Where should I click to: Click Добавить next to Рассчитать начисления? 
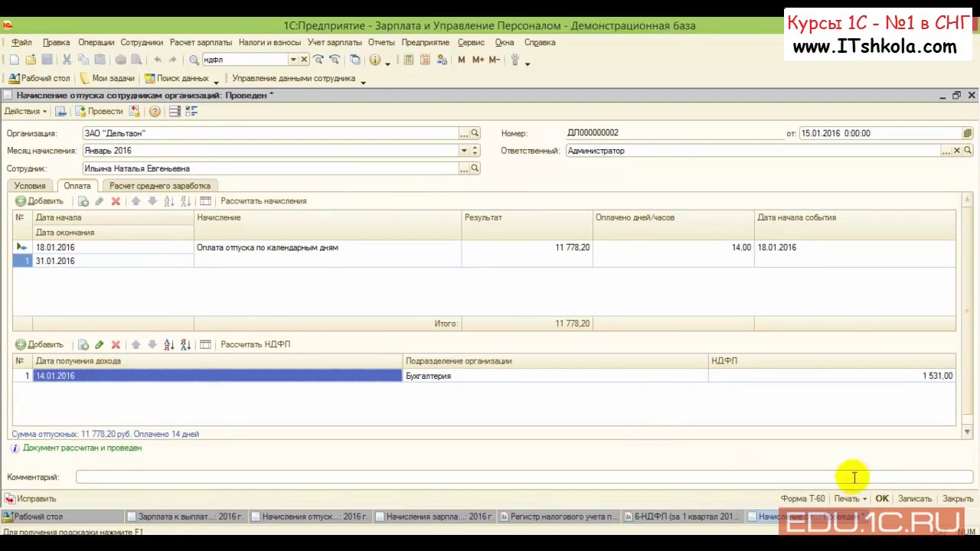point(39,201)
